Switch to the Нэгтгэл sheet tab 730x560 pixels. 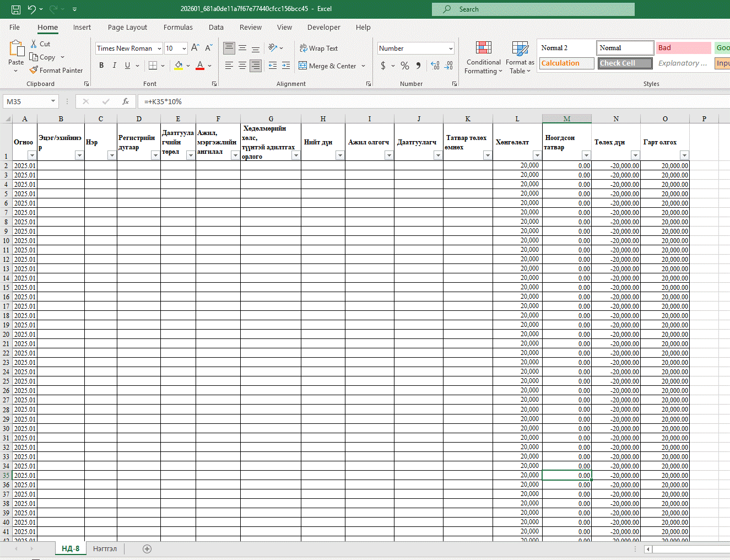pyautogui.click(x=105, y=549)
